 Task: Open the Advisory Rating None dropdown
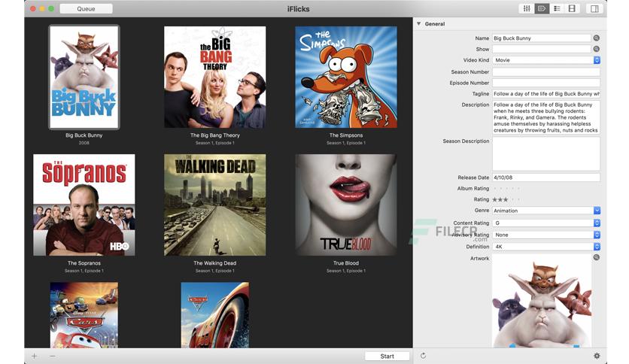coord(546,235)
